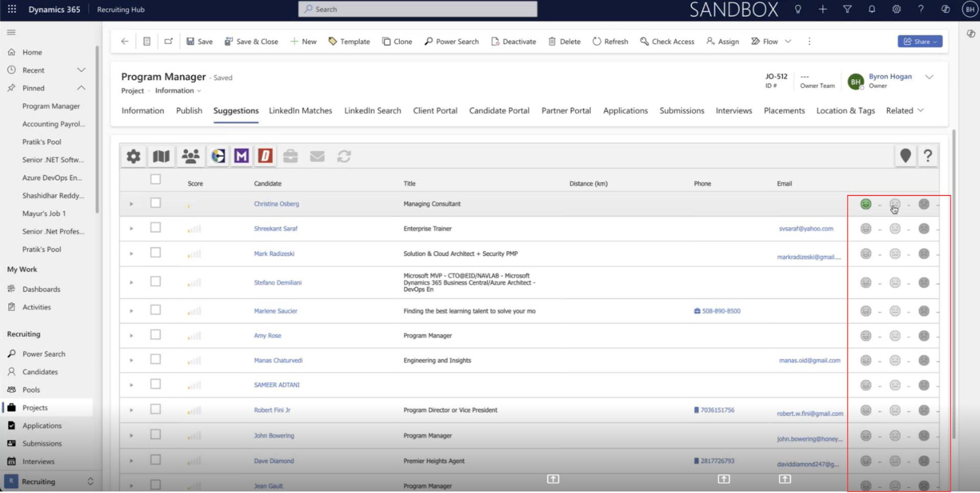Image resolution: width=980 pixels, height=493 pixels.
Task: Check the box for Mark Radizeski
Action: 156,253
